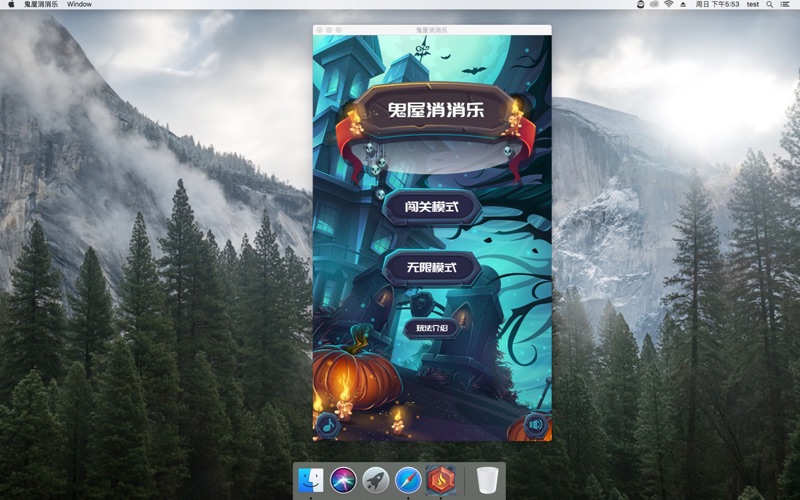Click the 周日 下午5:53 clock
800x500 pixels.
coord(717,4)
